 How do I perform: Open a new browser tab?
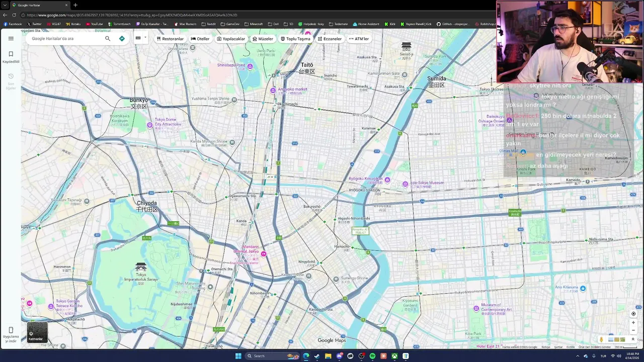point(75,5)
